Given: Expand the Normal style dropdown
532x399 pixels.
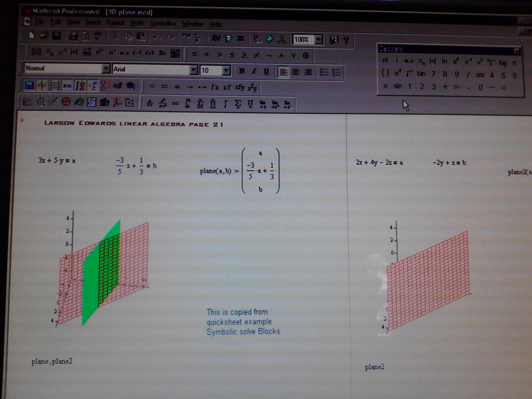Looking at the screenshot, I should point(105,69).
